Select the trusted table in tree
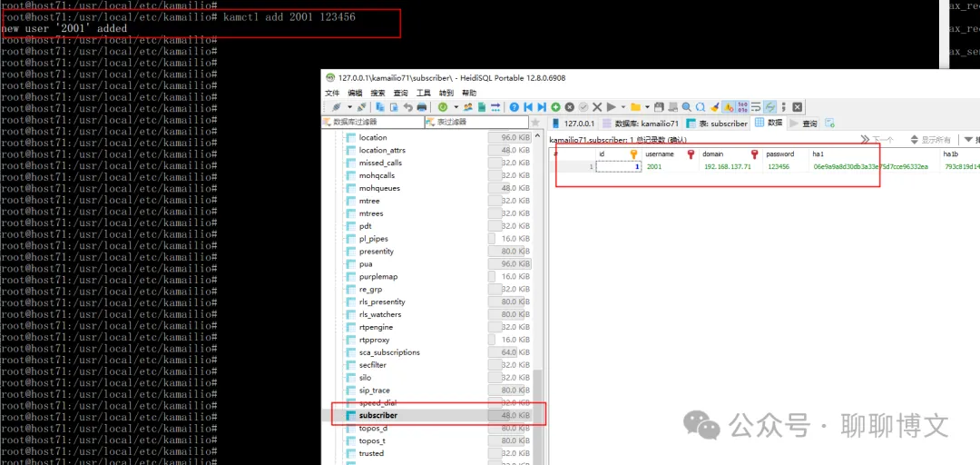 pos(371,454)
